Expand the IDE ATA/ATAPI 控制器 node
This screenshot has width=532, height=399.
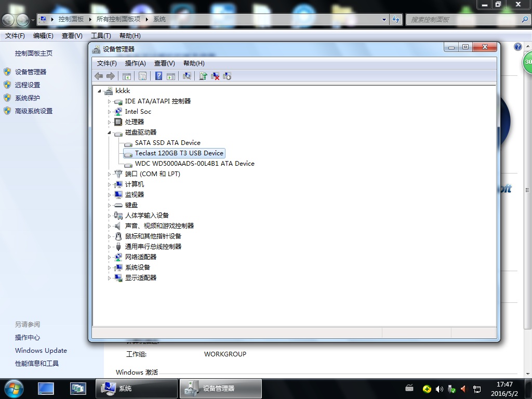click(x=109, y=101)
